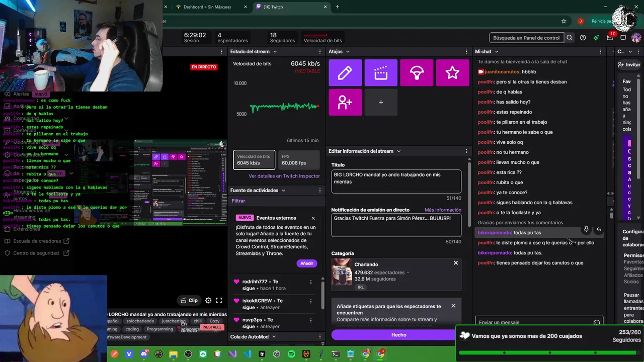Dismiss the Añade etiquetas tip
This screenshot has height=362, width=644.
point(453,306)
